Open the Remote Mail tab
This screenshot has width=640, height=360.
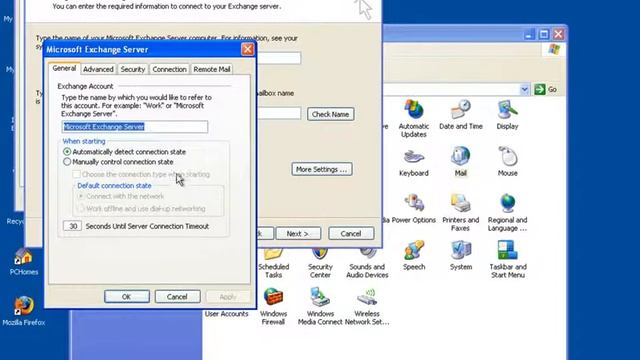(212, 69)
